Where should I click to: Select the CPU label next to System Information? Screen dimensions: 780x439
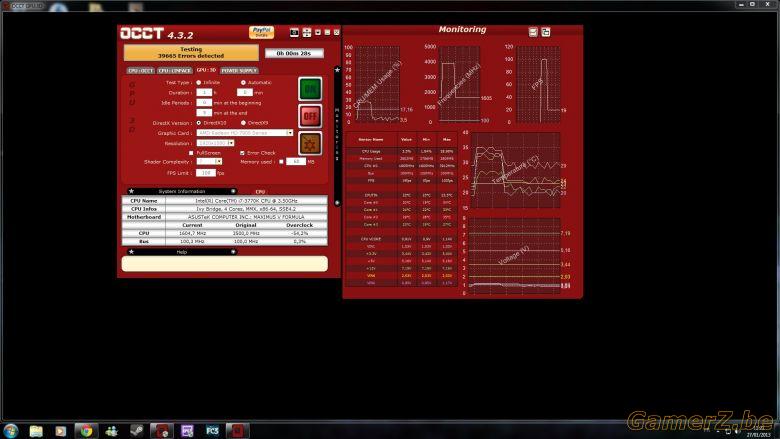(260, 191)
